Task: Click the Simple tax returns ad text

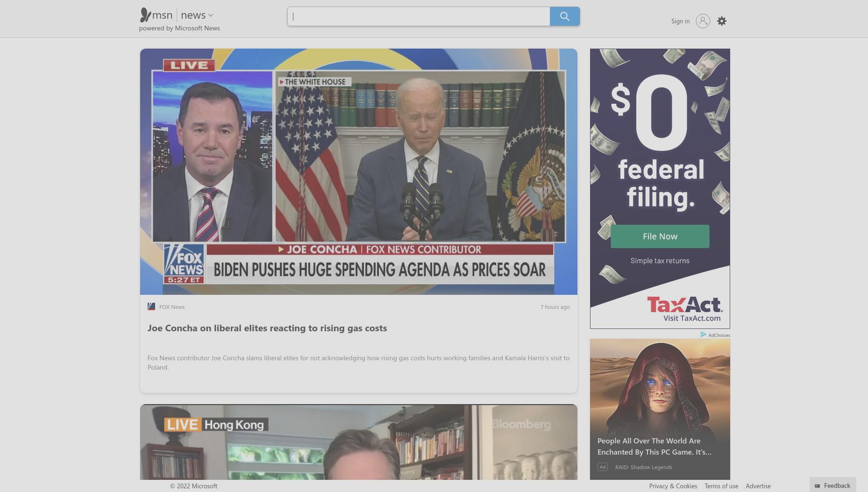Action: [x=660, y=261]
